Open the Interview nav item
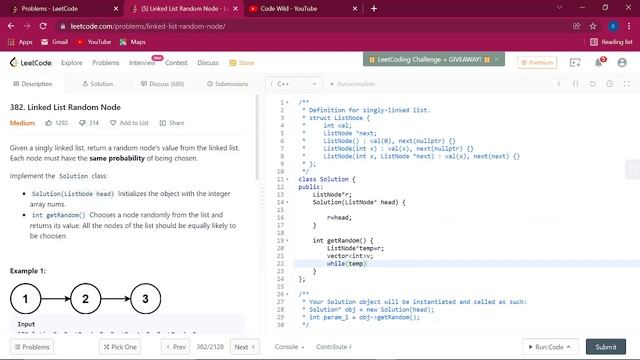 [x=142, y=62]
